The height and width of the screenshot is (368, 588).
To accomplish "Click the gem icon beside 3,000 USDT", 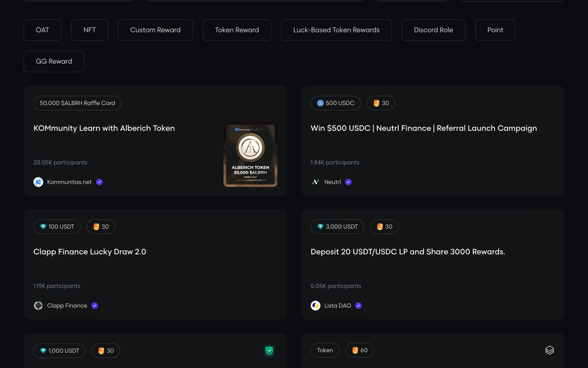I will 320,227.
